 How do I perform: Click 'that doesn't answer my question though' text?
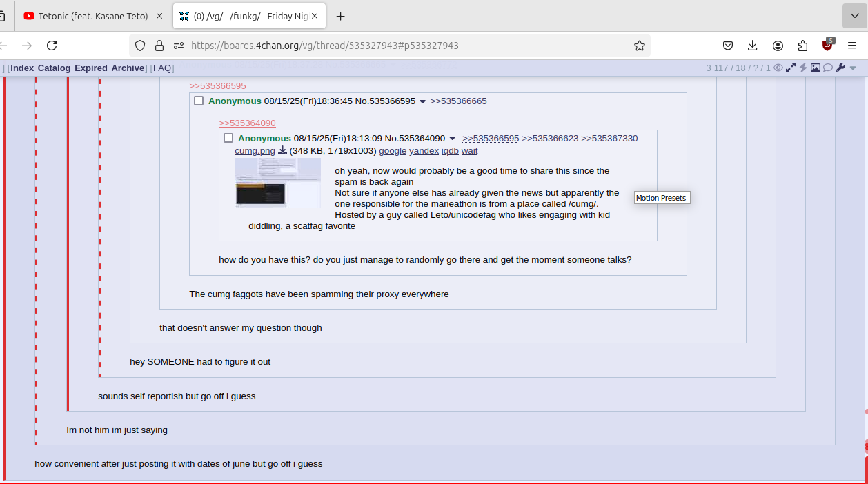pyautogui.click(x=241, y=327)
